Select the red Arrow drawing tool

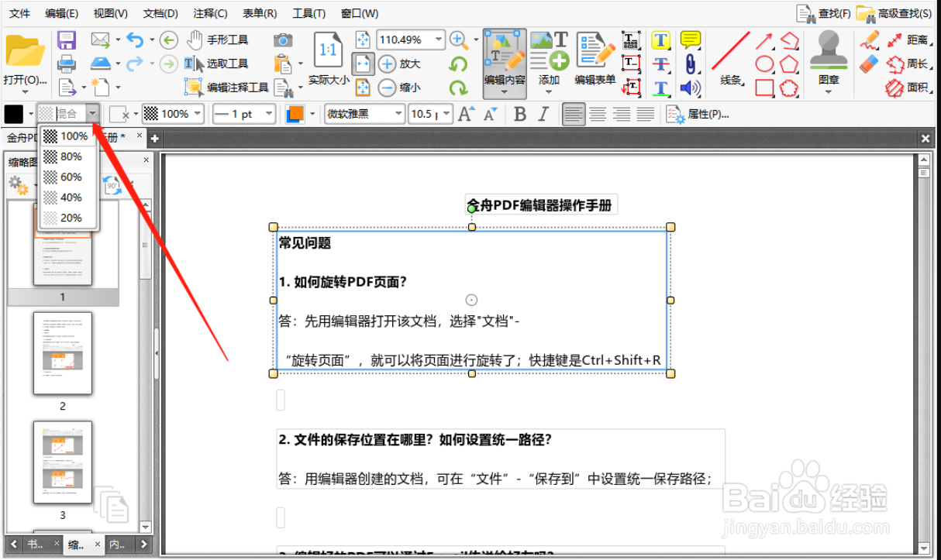pyautogui.click(x=764, y=40)
